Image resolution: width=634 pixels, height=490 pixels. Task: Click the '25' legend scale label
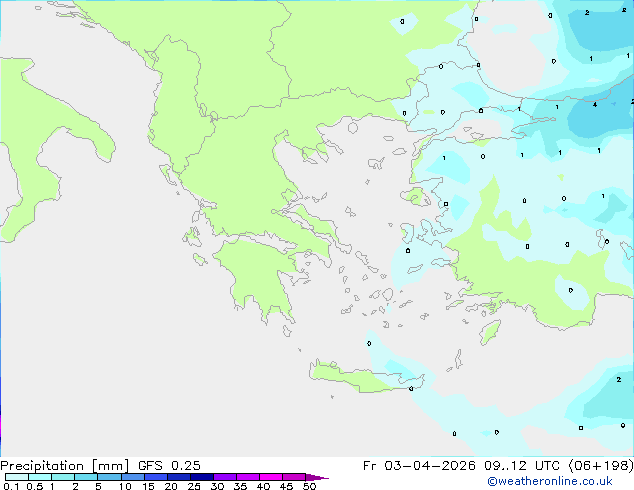click(x=194, y=486)
